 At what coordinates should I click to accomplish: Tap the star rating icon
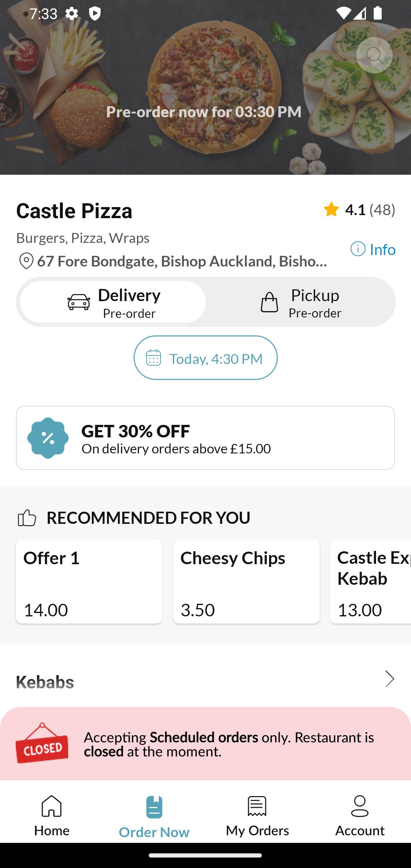(x=331, y=209)
